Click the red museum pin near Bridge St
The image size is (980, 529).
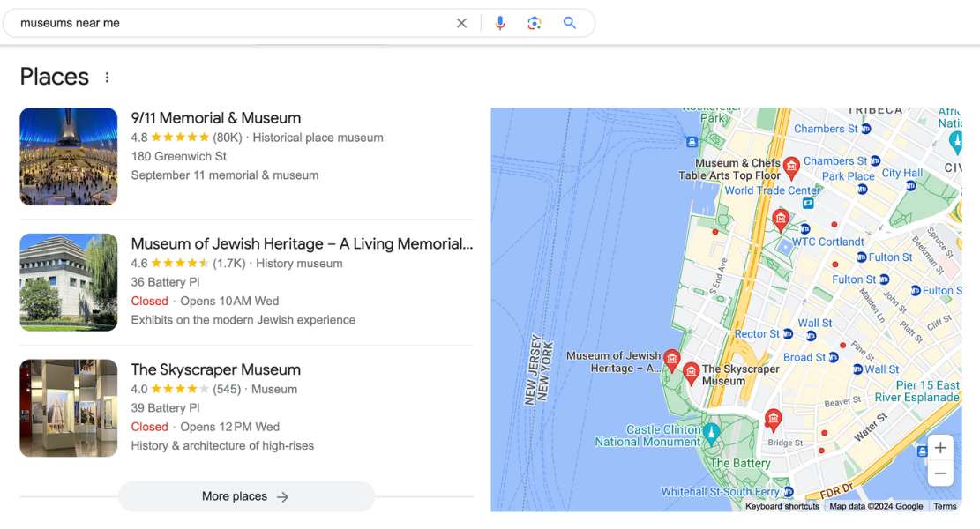(x=773, y=420)
